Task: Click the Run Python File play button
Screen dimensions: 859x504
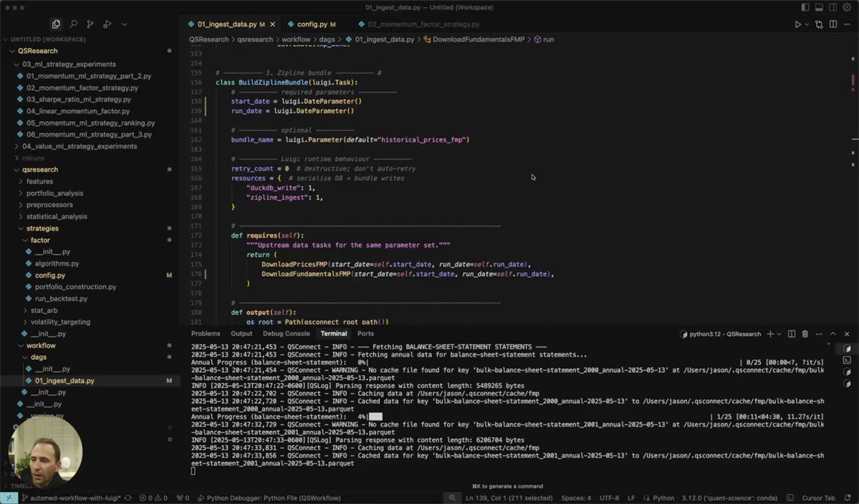Action: point(797,24)
